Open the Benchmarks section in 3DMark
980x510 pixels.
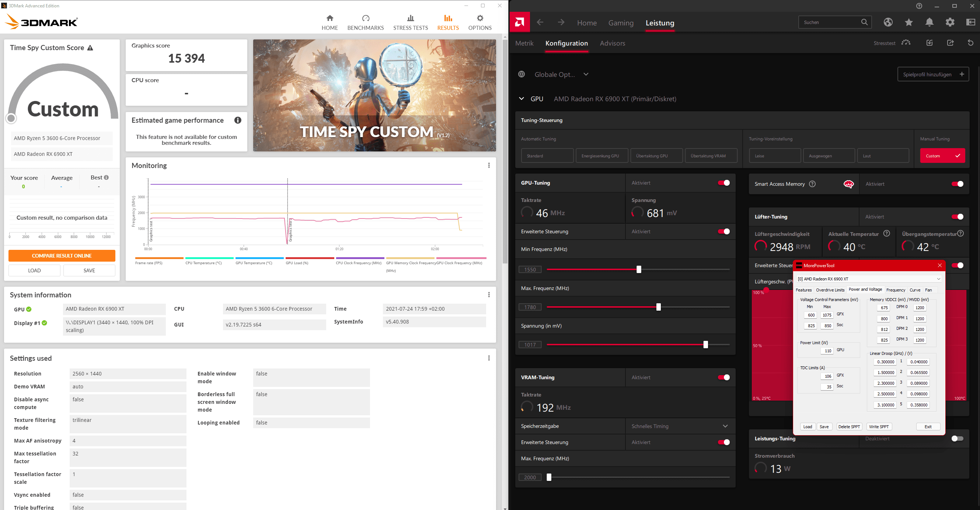(x=365, y=22)
